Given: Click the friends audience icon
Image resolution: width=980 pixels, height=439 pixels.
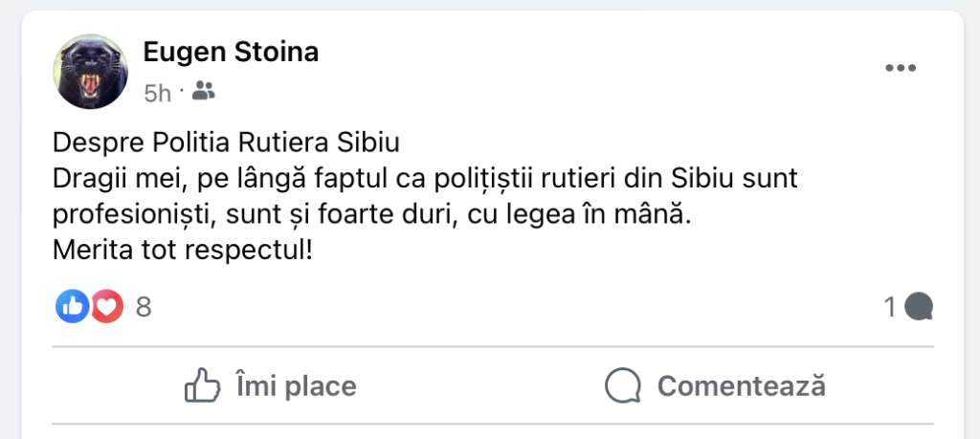Looking at the screenshot, I should (204, 92).
